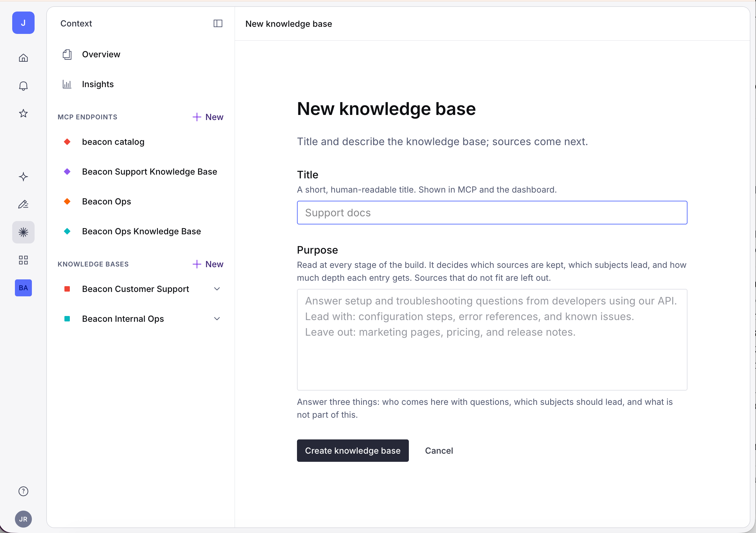Open the pen edit icon
This screenshot has height=533, width=756.
click(23, 204)
